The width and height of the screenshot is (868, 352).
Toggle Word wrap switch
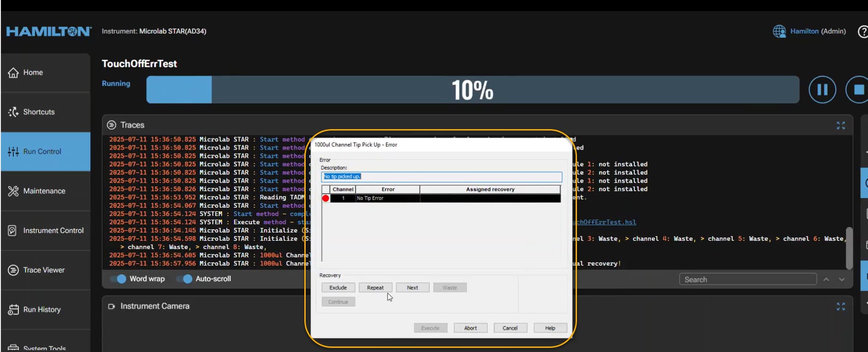[x=118, y=279]
